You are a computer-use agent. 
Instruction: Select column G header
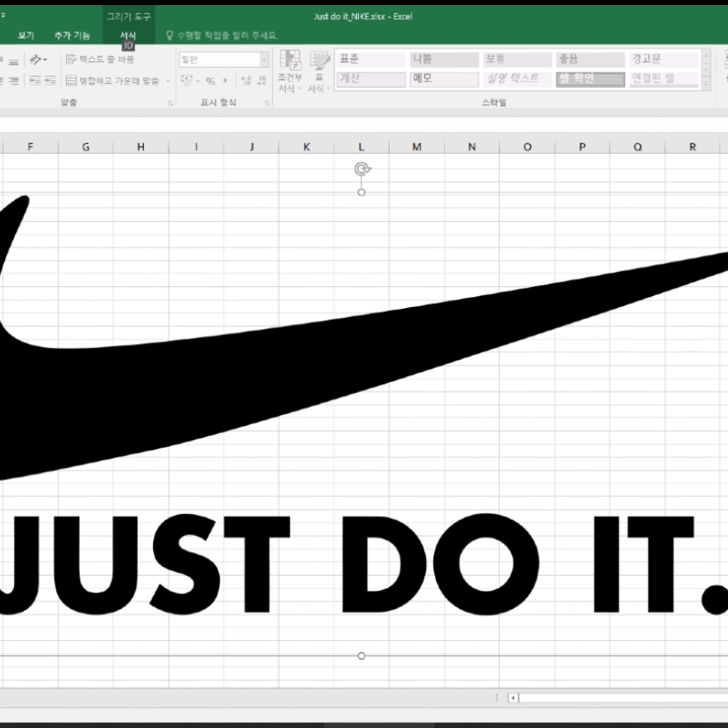pyautogui.click(x=86, y=146)
